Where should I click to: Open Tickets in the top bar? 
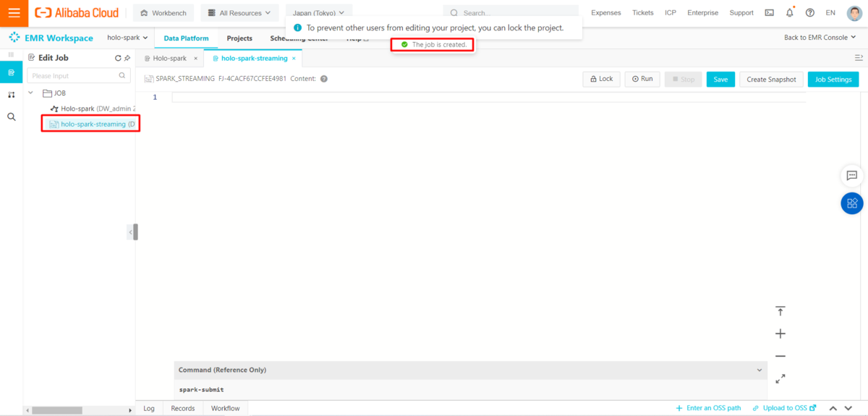coord(642,13)
